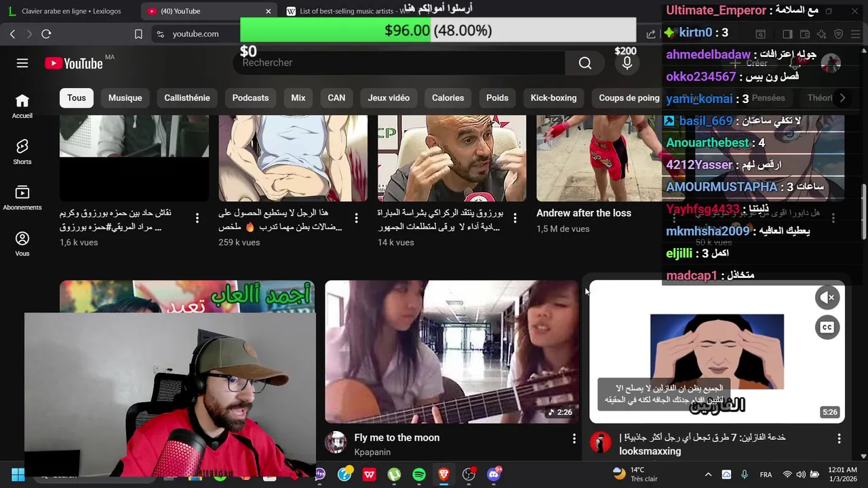Open the YouTube hamburger guide menu
Viewport: 868px width, 488px height.
point(22,63)
